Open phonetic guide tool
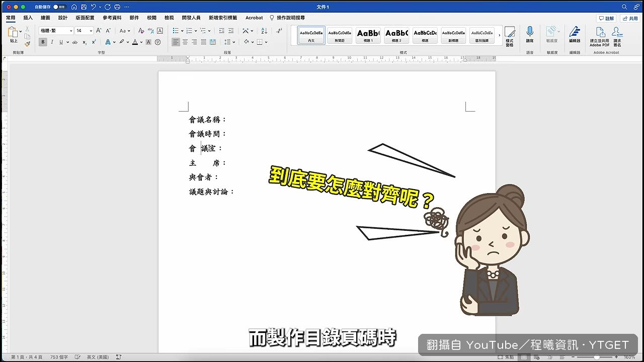The height and width of the screenshot is (362, 644). pos(151,31)
